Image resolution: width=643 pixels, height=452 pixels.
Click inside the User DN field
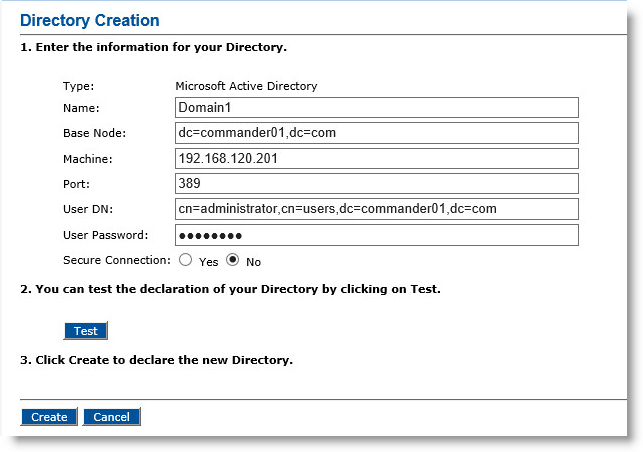[376, 209]
